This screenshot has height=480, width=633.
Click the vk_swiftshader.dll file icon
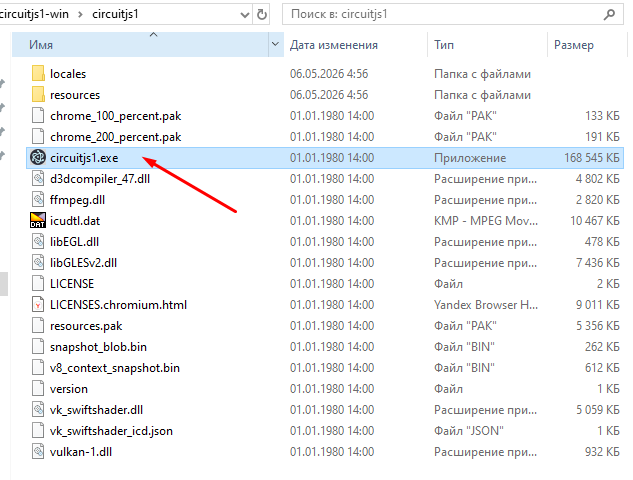pyautogui.click(x=38, y=409)
